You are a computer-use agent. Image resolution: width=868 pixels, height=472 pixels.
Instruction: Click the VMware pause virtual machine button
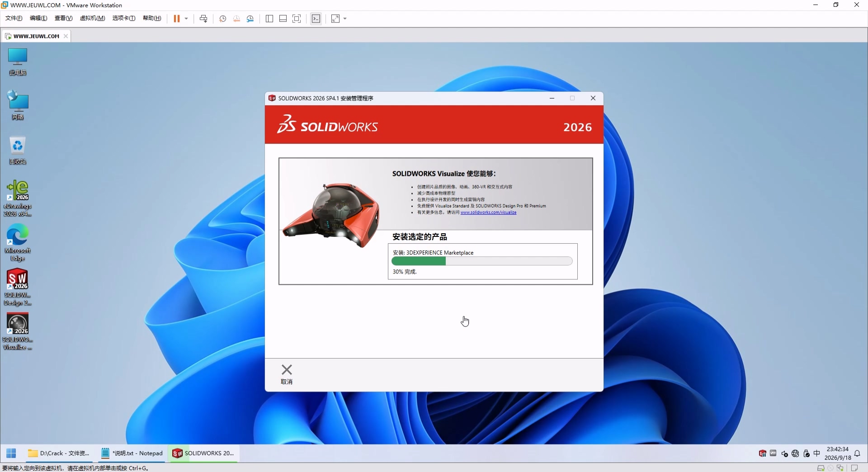[176, 19]
